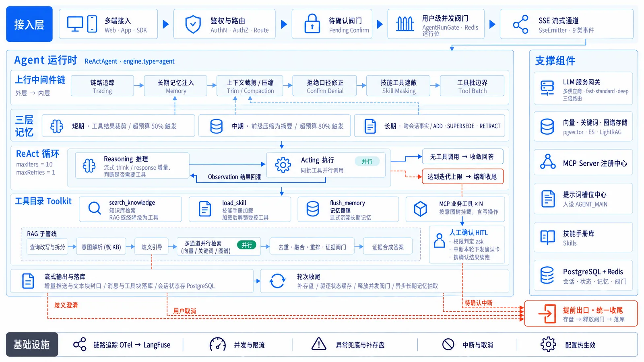This screenshot has height=362, width=644.
Task: Click the gate icon in 用户级并发阀门
Action: click(405, 24)
